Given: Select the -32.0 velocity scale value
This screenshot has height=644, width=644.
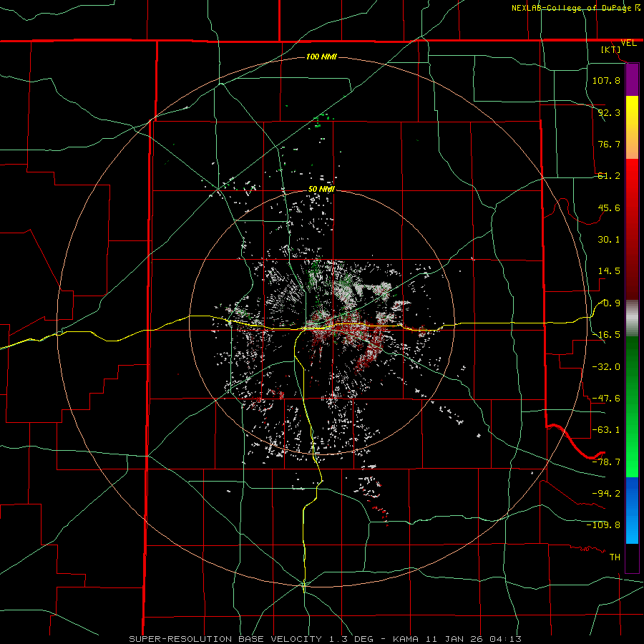Looking at the screenshot, I should click(606, 366).
